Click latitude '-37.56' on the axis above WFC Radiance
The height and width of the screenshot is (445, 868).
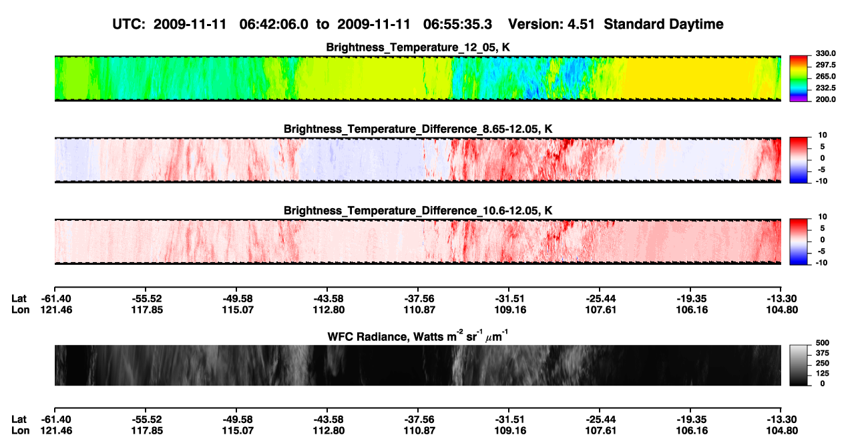pos(417,298)
